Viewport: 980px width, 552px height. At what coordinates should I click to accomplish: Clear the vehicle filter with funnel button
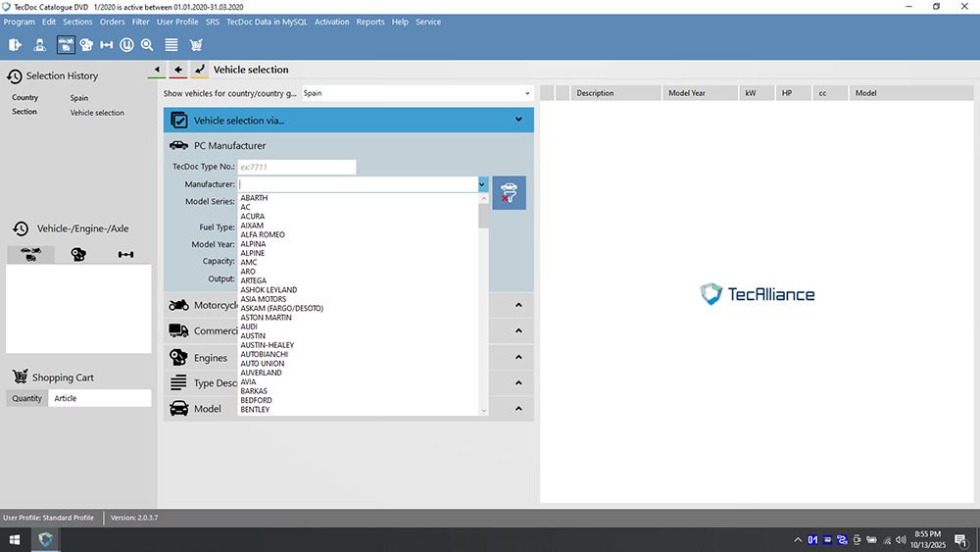[x=510, y=192]
